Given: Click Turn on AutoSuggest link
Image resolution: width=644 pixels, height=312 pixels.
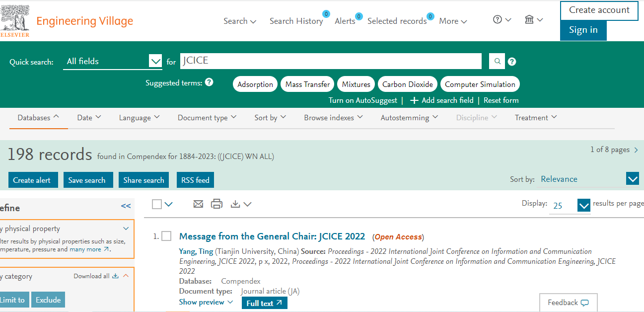Looking at the screenshot, I should [363, 100].
